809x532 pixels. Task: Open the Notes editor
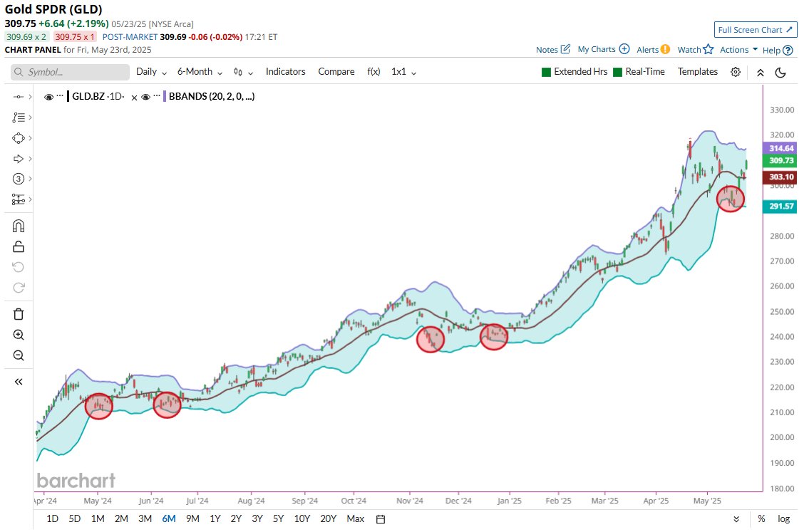click(553, 49)
